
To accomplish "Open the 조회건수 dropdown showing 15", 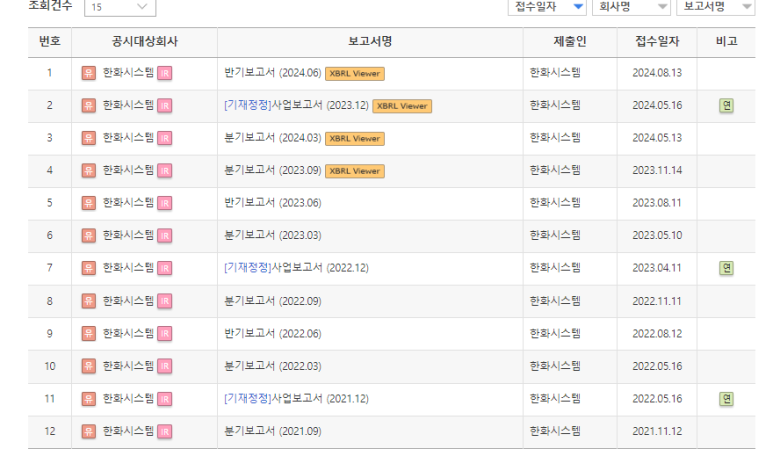I will tap(120, 7).
